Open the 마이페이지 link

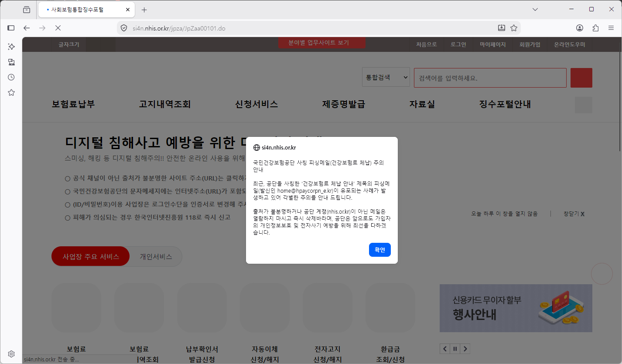(493, 44)
